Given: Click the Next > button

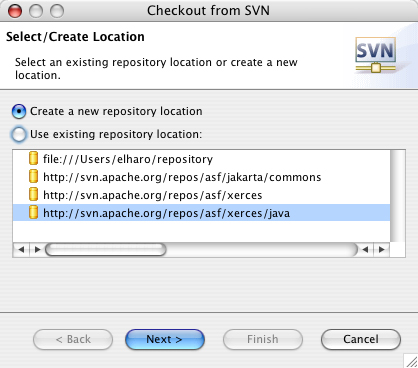Looking at the screenshot, I should [x=165, y=339].
